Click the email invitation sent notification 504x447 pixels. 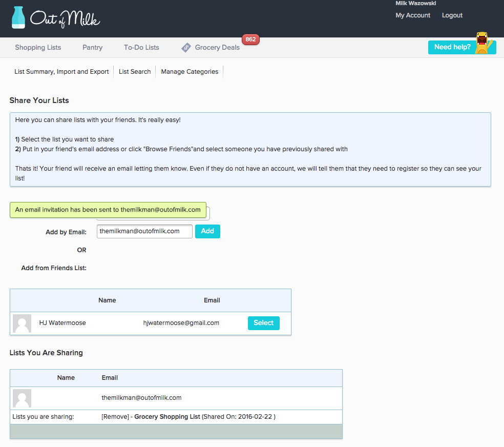point(108,210)
